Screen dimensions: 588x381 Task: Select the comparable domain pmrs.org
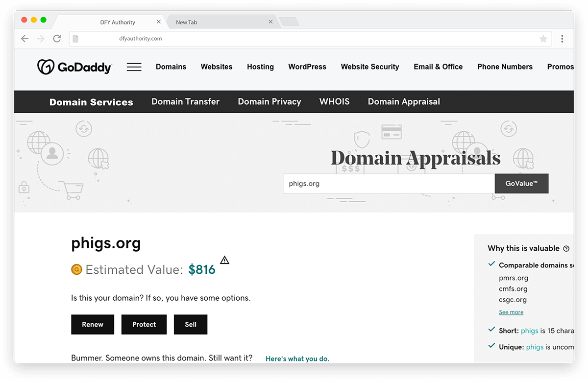coord(514,278)
